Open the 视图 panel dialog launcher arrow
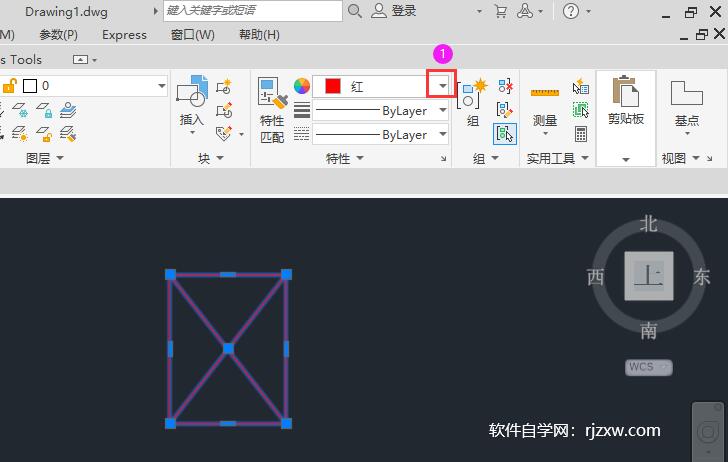 [709, 159]
